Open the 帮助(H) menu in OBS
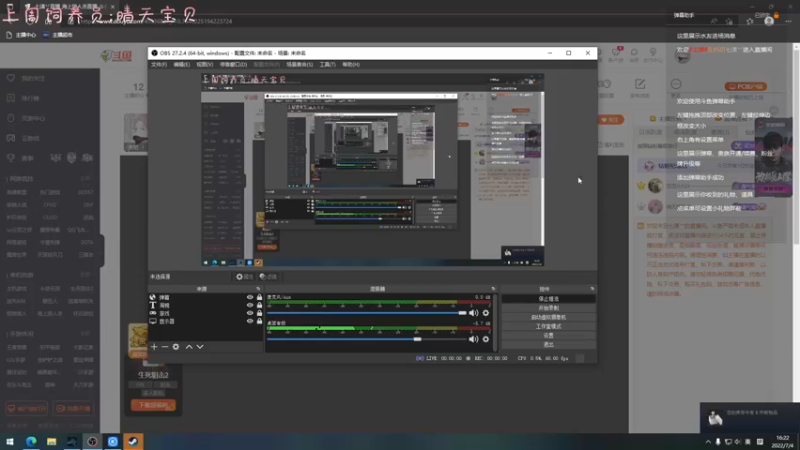This screenshot has height=450, width=800. click(x=351, y=65)
